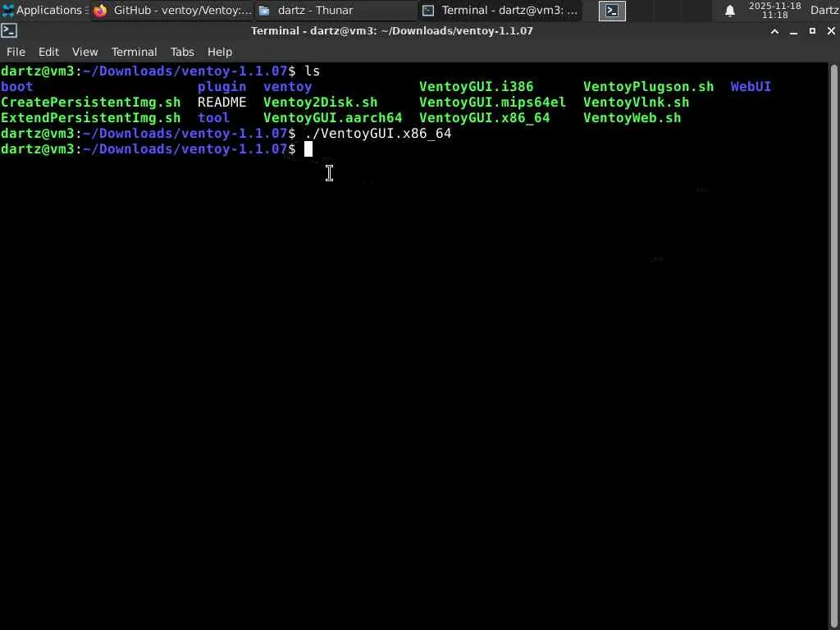Click the 'ventoy' directory name
The width and height of the screenshot is (840, 630).
point(288,87)
